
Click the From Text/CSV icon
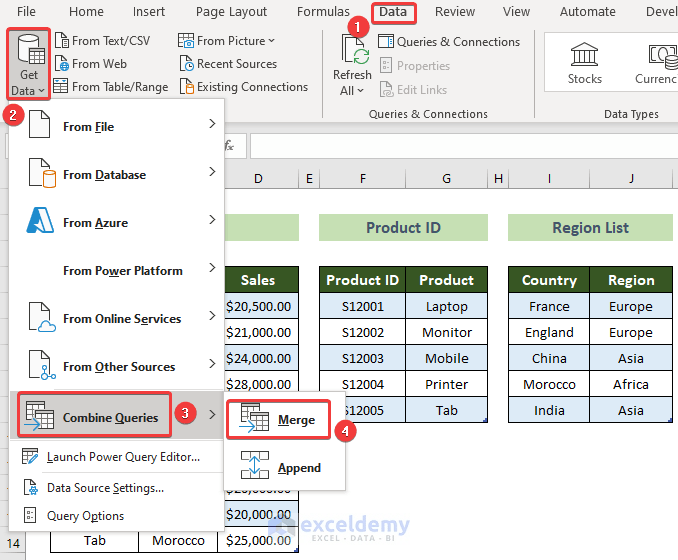click(62, 41)
